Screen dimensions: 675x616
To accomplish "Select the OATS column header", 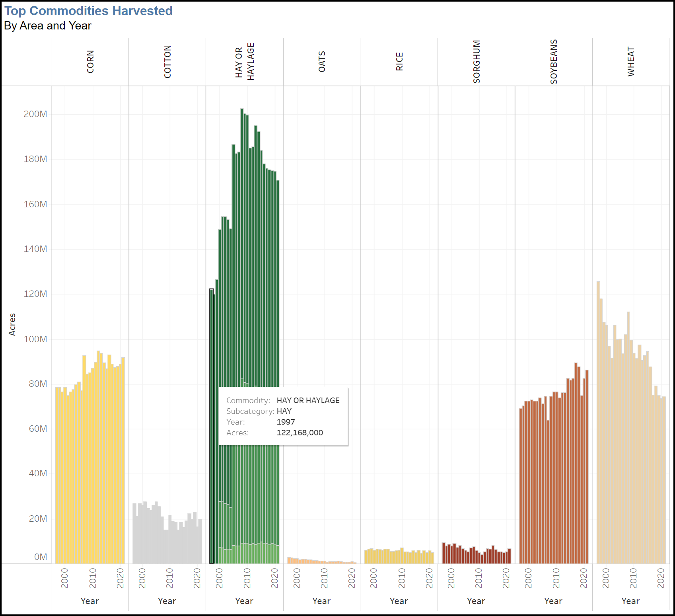I will click(x=322, y=62).
